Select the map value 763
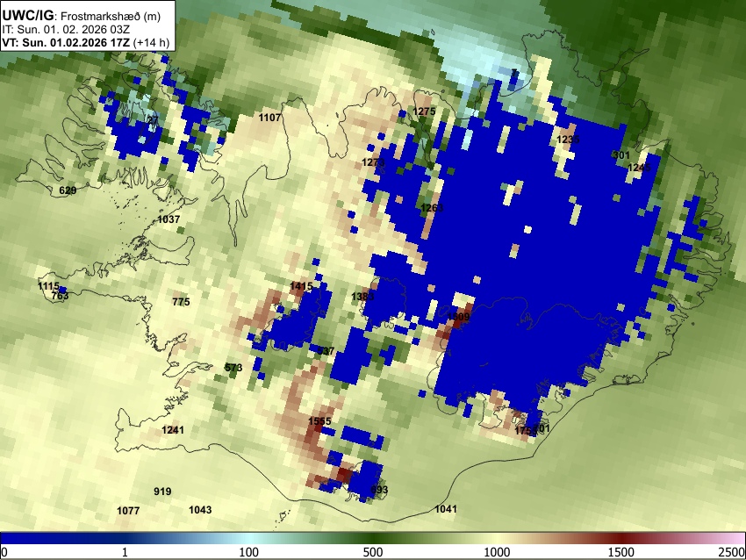The height and width of the screenshot is (560, 746). 60,296
